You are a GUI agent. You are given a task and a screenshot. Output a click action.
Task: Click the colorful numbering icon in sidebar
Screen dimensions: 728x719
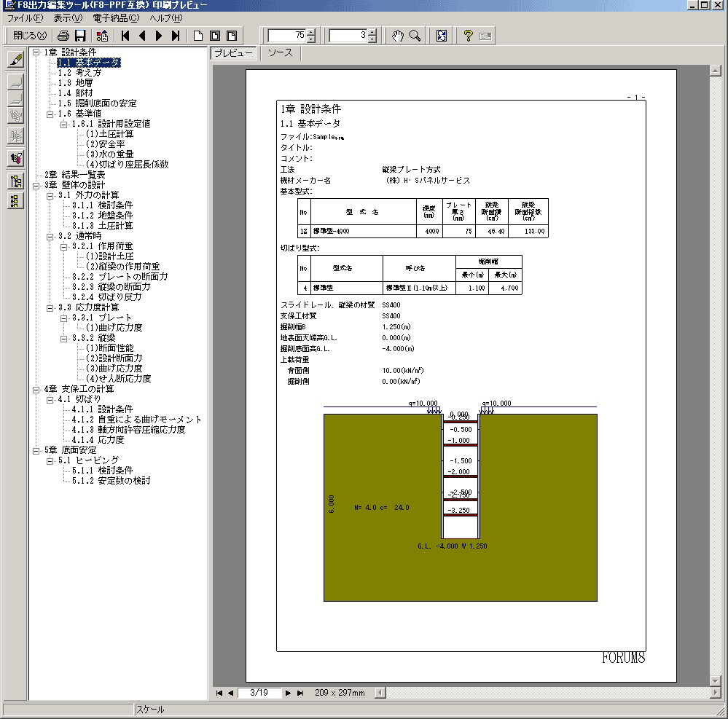pos(16,158)
